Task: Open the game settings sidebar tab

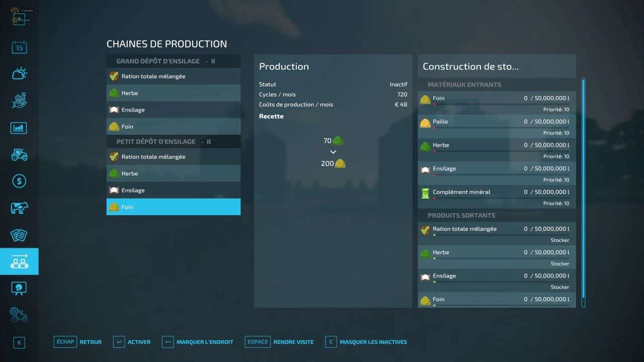Action: pos(19,315)
